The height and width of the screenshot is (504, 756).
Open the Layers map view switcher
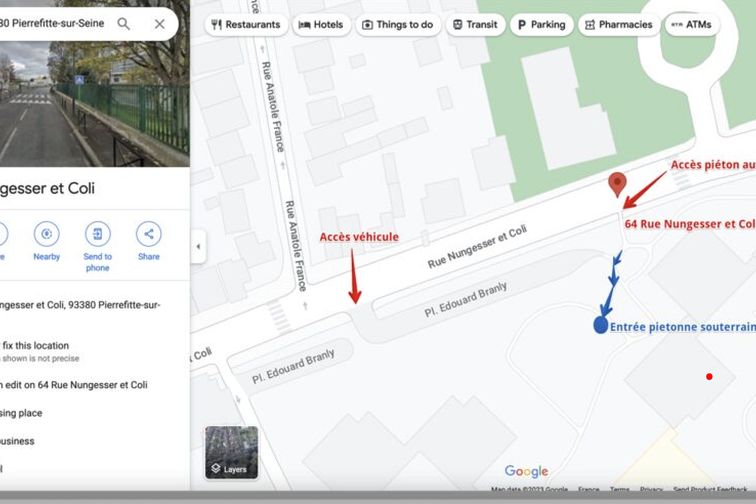tap(231, 453)
